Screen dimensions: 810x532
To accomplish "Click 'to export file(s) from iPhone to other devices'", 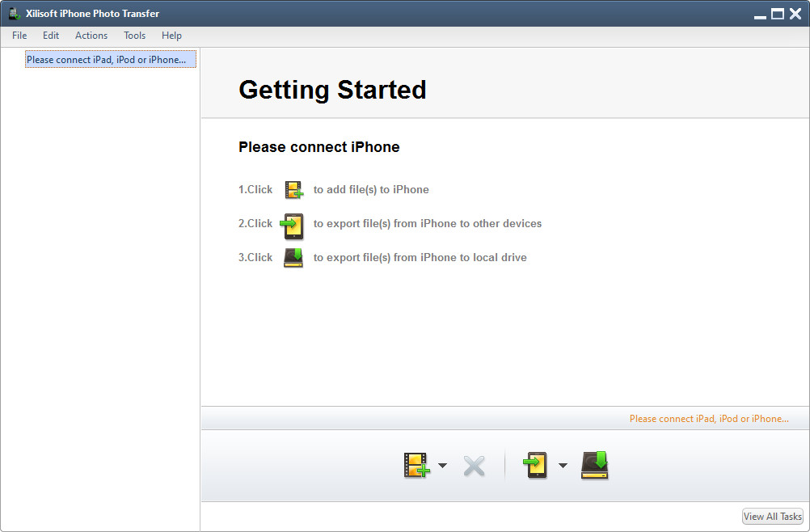I will [427, 224].
